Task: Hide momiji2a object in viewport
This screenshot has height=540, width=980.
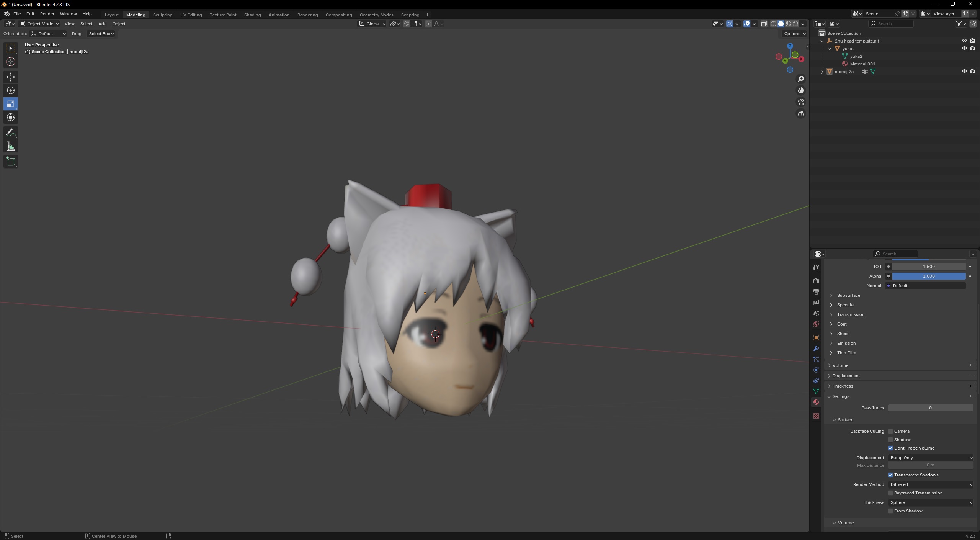Action: point(964,71)
